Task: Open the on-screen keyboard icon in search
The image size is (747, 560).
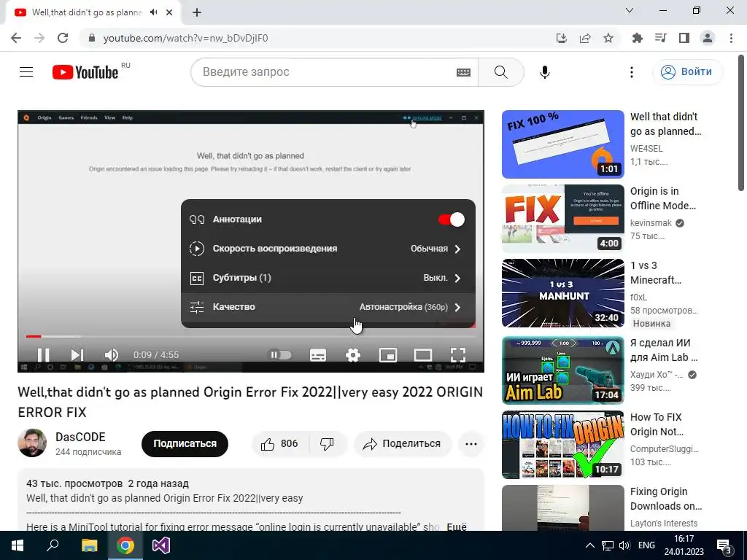Action: (463, 72)
